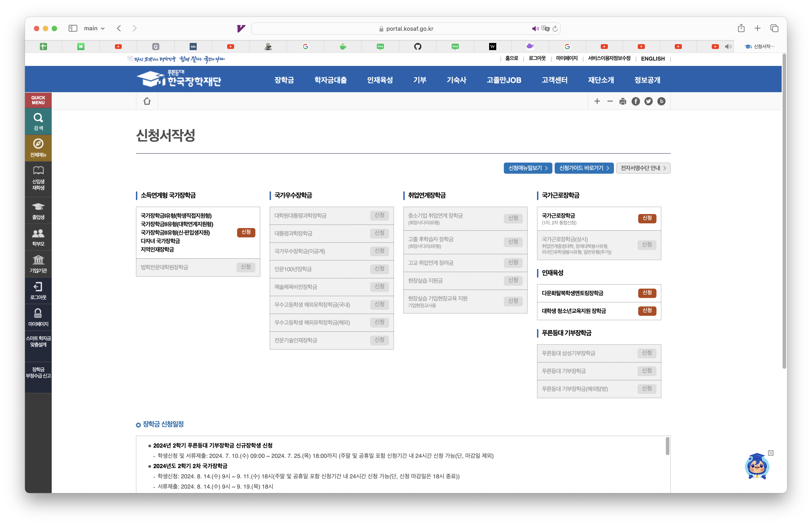Open 고졸만JOB main menu
The image size is (812, 526).
click(504, 80)
